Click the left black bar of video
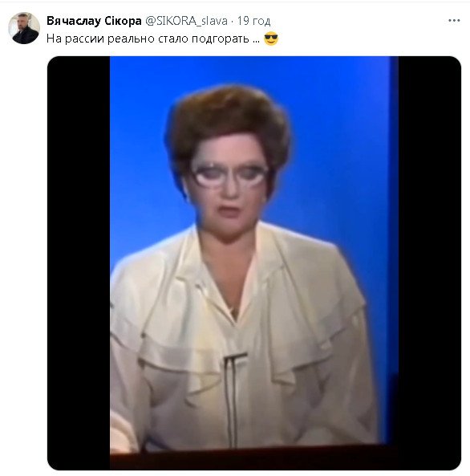Viewport: 470px width, 476px height. [x=79, y=263]
